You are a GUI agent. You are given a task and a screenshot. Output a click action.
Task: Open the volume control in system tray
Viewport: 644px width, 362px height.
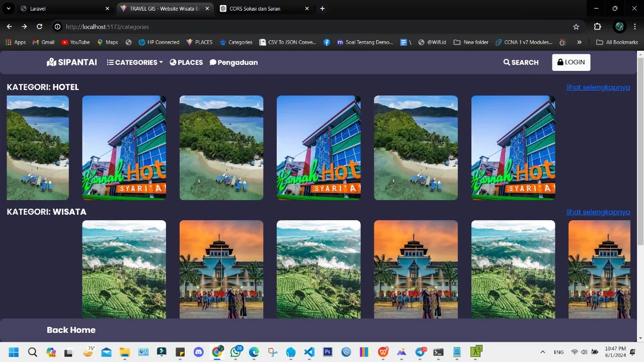(584, 352)
